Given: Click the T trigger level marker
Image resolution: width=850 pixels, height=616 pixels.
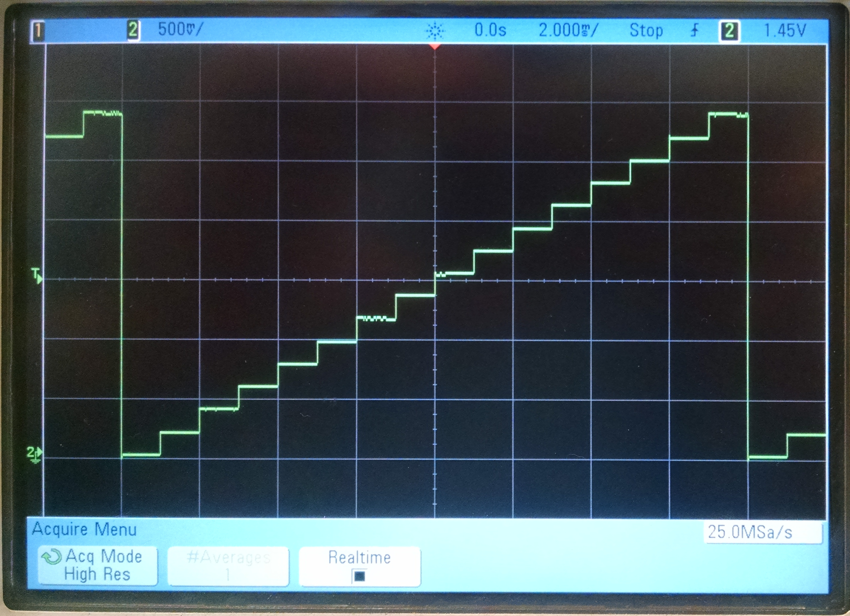Looking at the screenshot, I should [x=37, y=276].
